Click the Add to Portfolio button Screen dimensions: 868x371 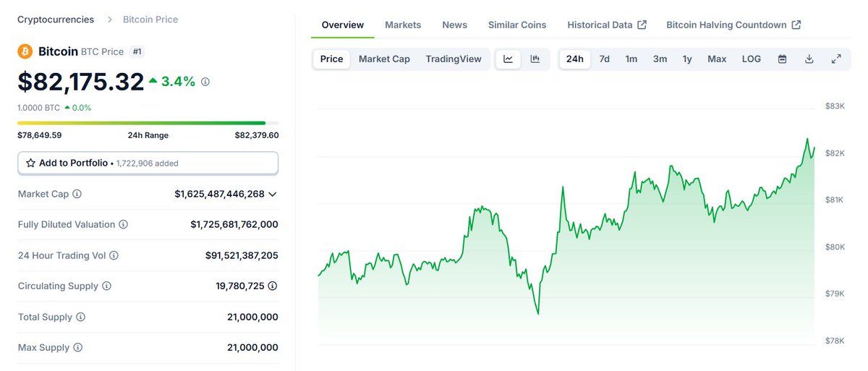(148, 163)
